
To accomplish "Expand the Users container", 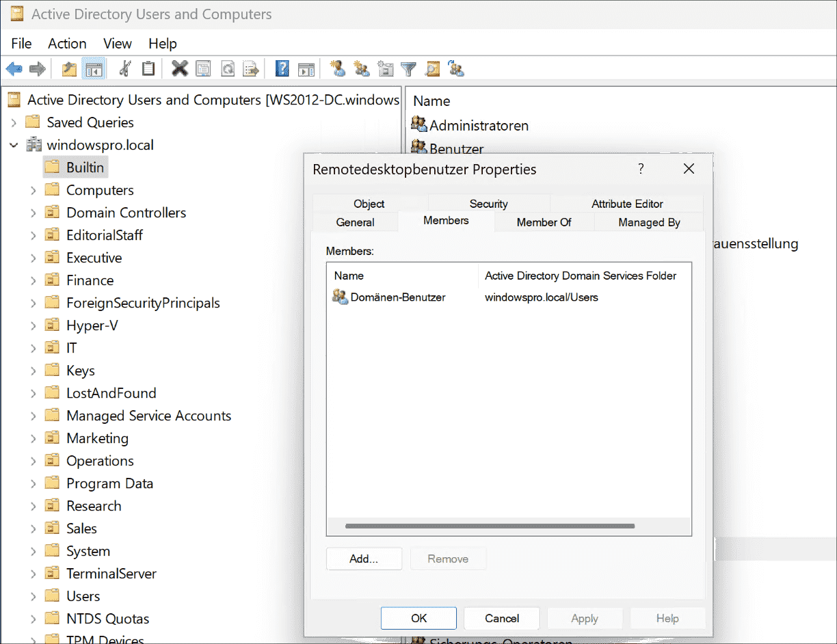I will [x=34, y=596].
